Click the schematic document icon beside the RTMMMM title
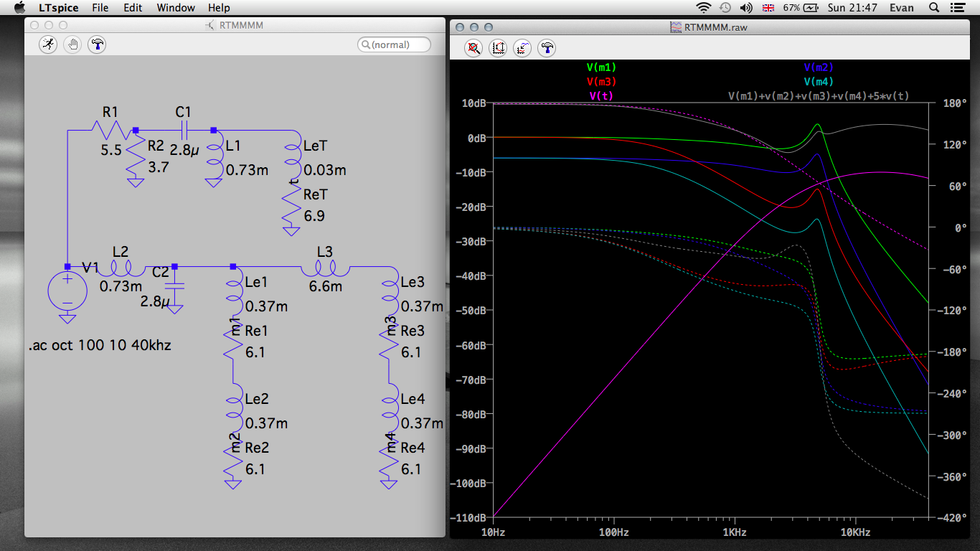The height and width of the screenshot is (551, 980). 209,26
